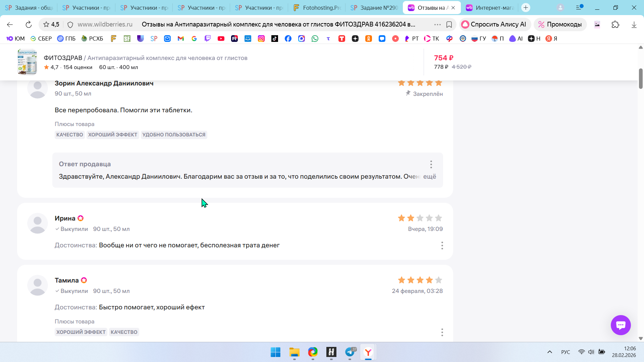The width and height of the screenshot is (644, 362).
Task: Open the TikTok bookmark in bookmarks bar
Action: point(274,39)
